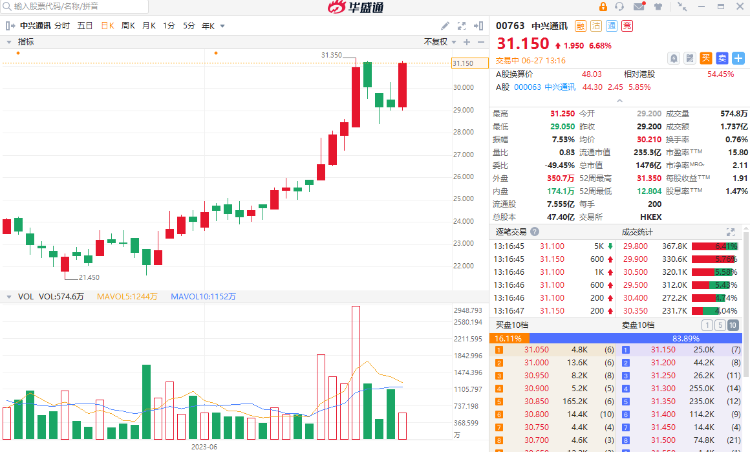
Task: Switch to the 周K chart tab
Action: click(x=128, y=25)
